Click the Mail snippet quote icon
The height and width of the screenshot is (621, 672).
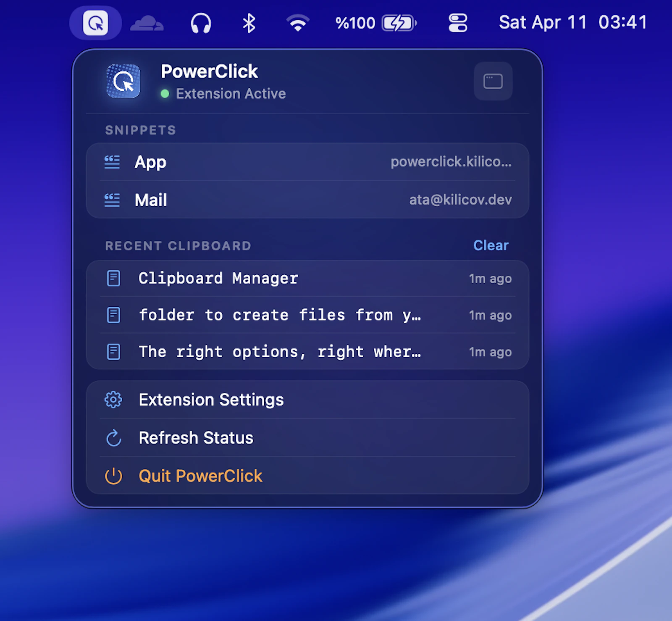click(112, 200)
